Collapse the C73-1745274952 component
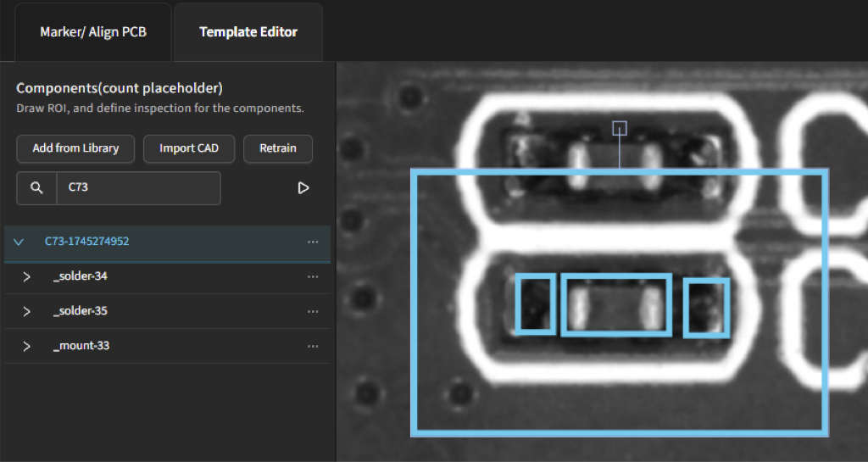868x462 pixels. pos(19,242)
